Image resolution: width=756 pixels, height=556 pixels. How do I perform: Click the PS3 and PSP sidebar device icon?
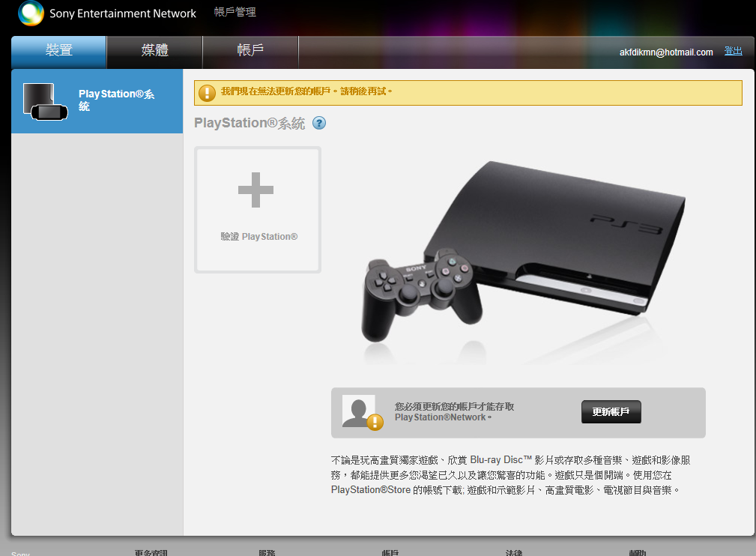45,102
